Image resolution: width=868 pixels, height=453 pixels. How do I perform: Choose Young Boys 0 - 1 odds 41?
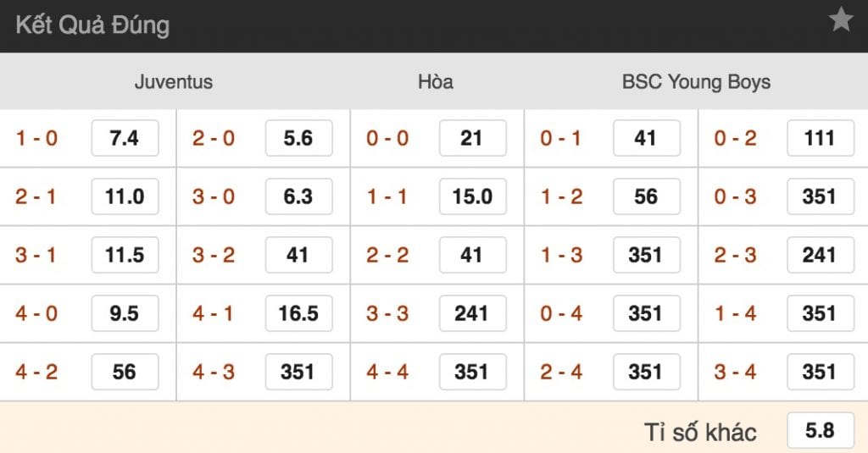(646, 139)
